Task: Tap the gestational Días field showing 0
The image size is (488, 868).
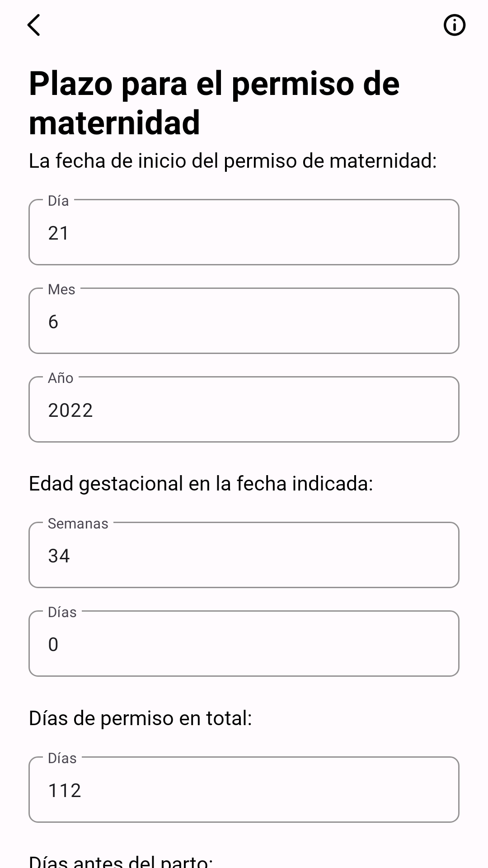Action: click(x=244, y=644)
